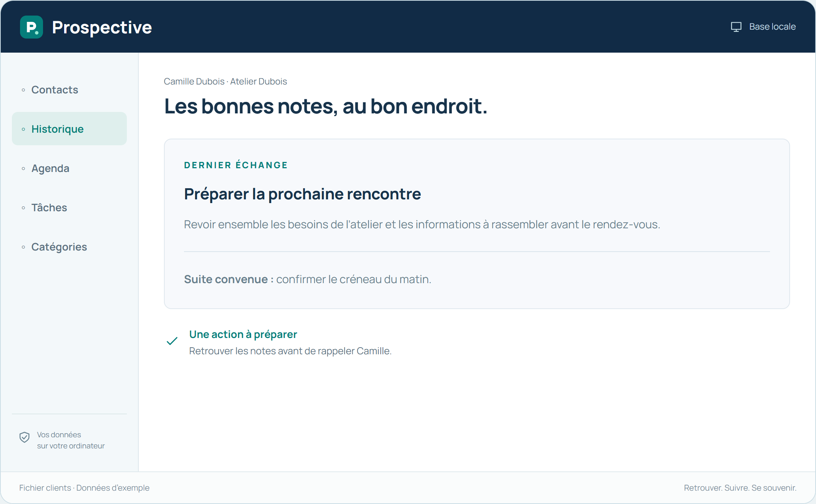The width and height of the screenshot is (816, 504).
Task: Click the Base locale label
Action: [x=772, y=27]
